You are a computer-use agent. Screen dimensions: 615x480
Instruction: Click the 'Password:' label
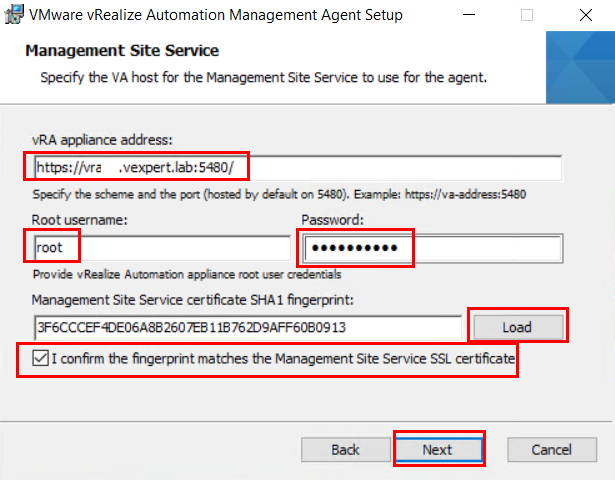coord(333,220)
